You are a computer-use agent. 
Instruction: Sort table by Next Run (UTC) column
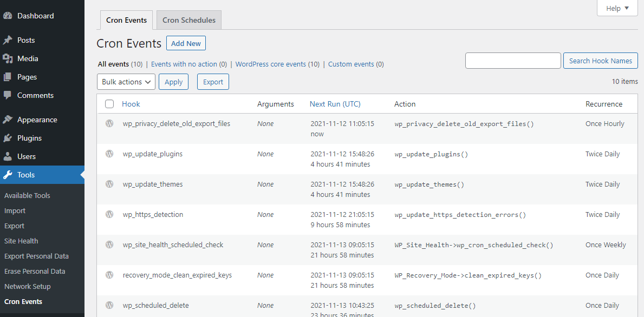pyautogui.click(x=335, y=104)
